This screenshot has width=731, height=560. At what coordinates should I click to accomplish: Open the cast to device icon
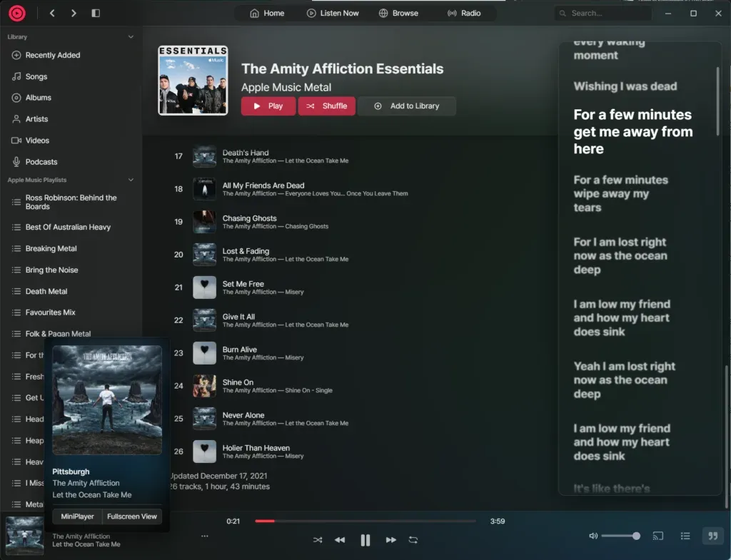click(x=657, y=536)
